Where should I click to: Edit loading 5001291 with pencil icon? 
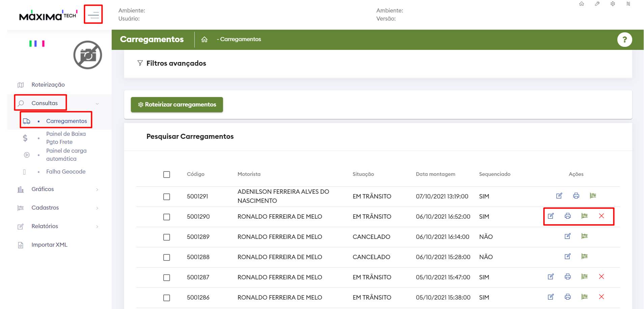point(559,196)
